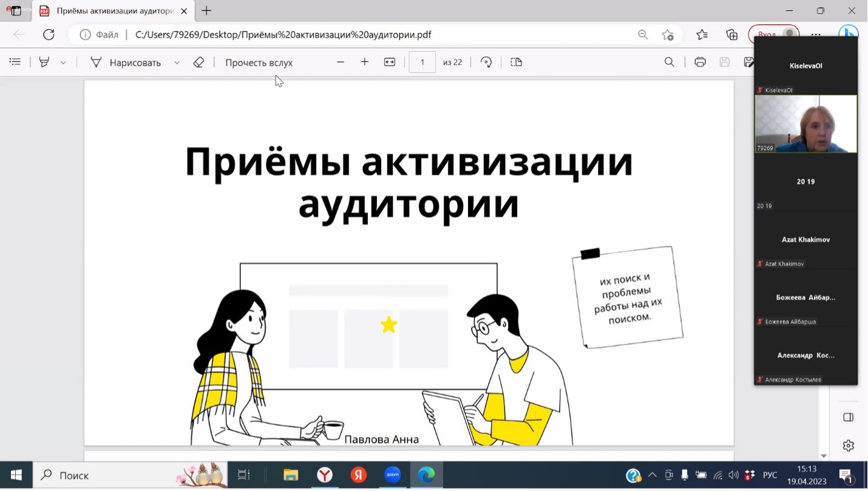Select the highlighter tool

tap(44, 62)
